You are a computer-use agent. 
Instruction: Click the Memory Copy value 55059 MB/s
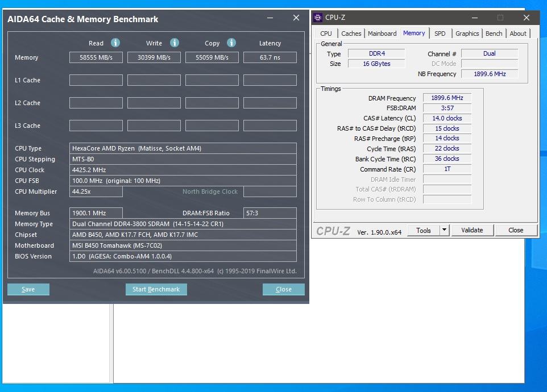tap(212, 57)
